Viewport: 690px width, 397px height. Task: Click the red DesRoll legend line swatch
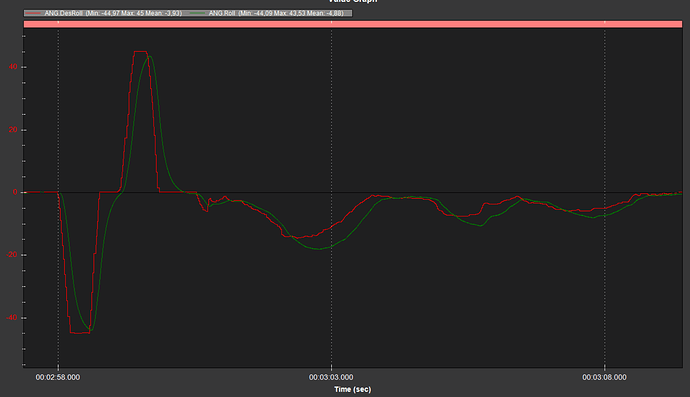(x=34, y=13)
